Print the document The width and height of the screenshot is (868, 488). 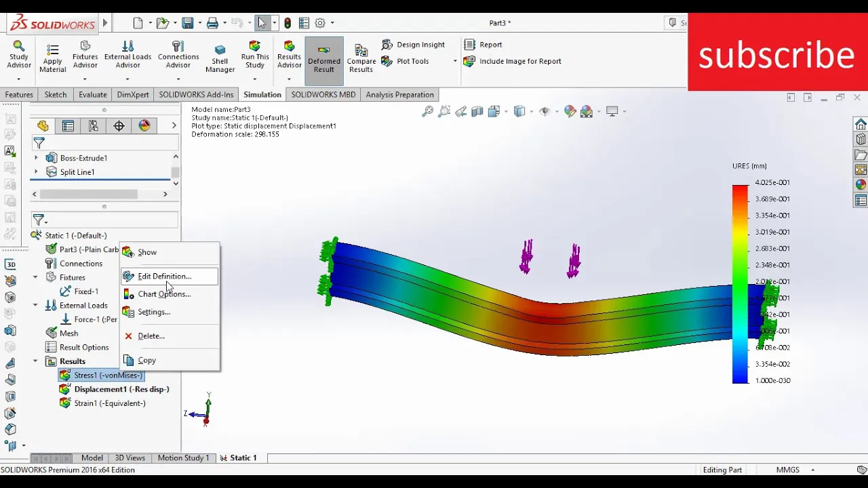[x=212, y=23]
